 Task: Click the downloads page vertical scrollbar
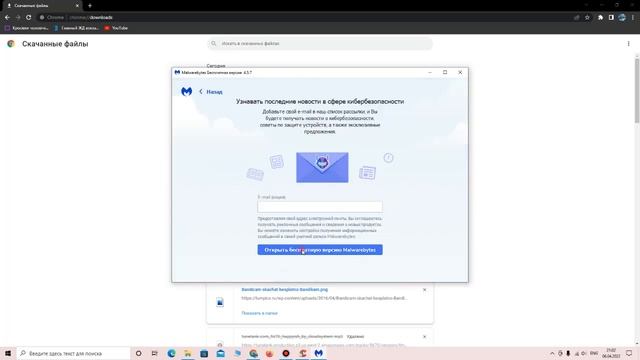coord(637,91)
